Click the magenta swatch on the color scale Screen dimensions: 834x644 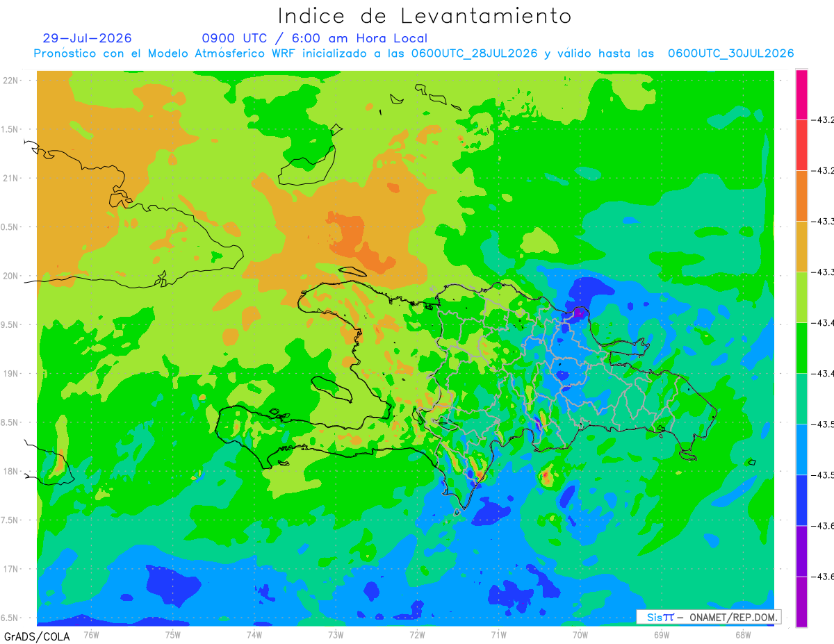pyautogui.click(x=801, y=94)
